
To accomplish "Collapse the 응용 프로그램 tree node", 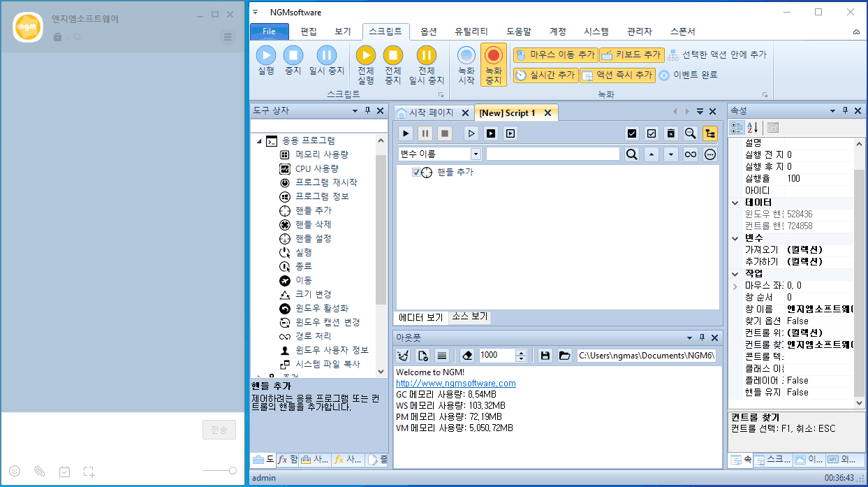I will (x=260, y=141).
